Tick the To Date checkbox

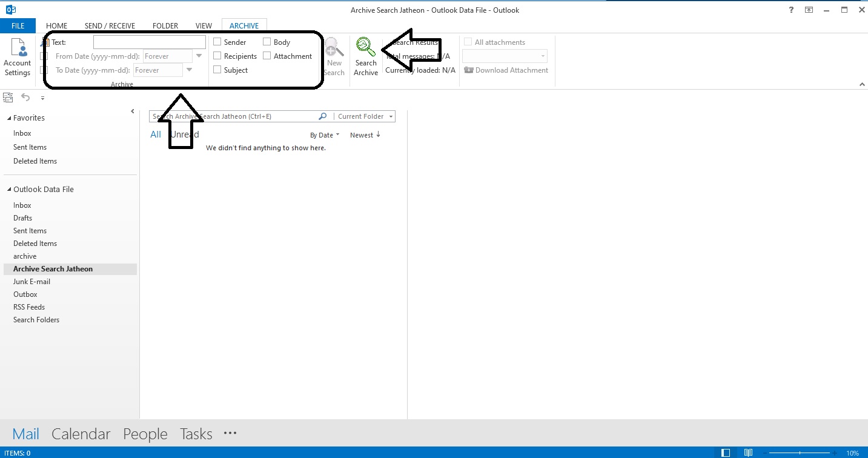point(44,70)
